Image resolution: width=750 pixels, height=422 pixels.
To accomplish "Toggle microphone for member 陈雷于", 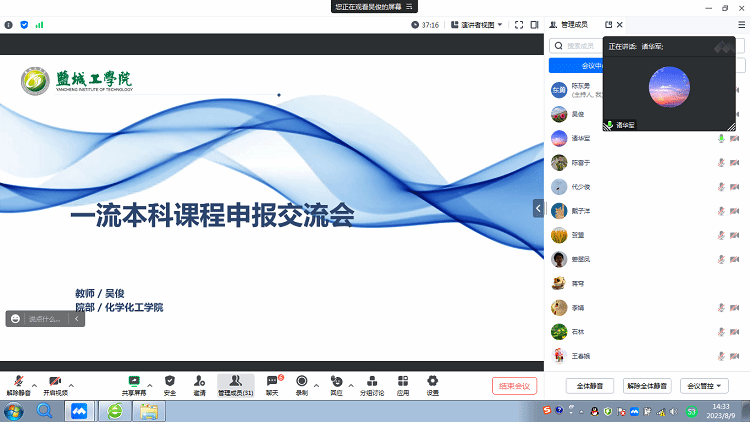I will pyautogui.click(x=720, y=162).
